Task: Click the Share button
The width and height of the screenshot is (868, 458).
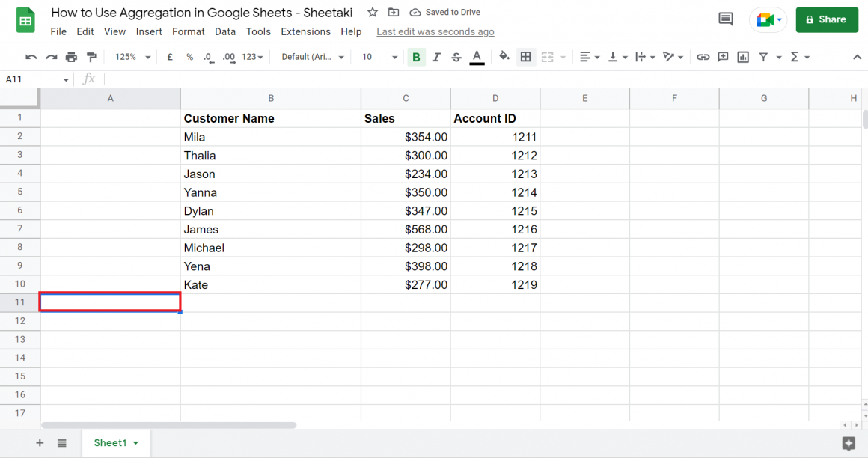Action: 827,19
